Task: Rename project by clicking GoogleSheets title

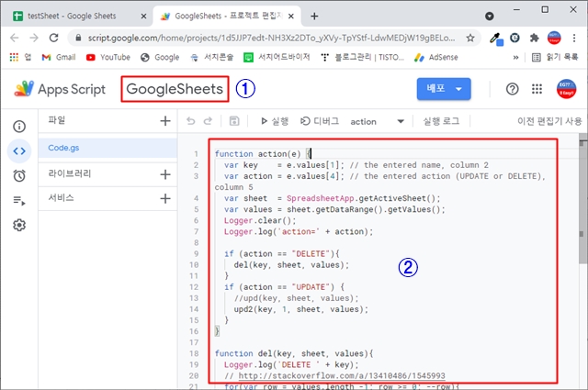Action: 175,89
